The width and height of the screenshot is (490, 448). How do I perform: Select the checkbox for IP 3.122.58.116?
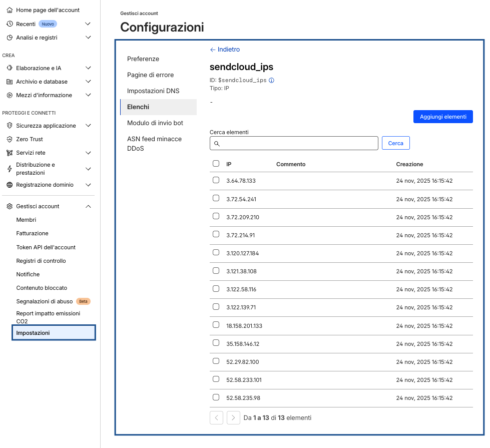pyautogui.click(x=216, y=288)
